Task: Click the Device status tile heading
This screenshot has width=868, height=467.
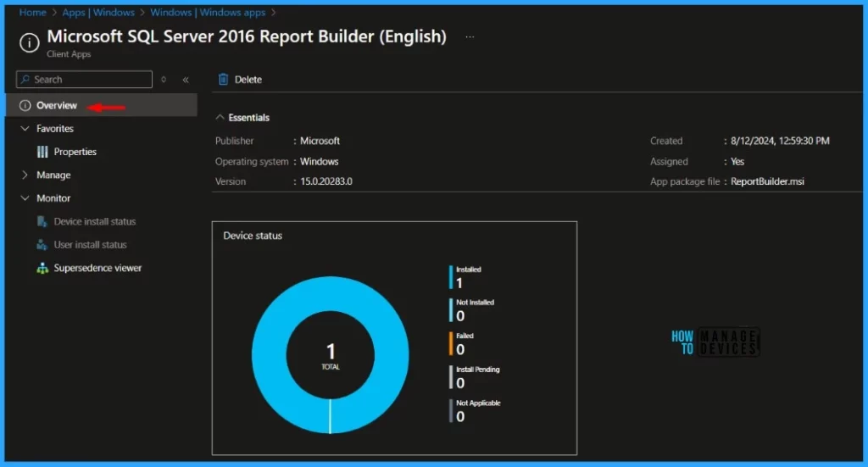Action: (253, 236)
